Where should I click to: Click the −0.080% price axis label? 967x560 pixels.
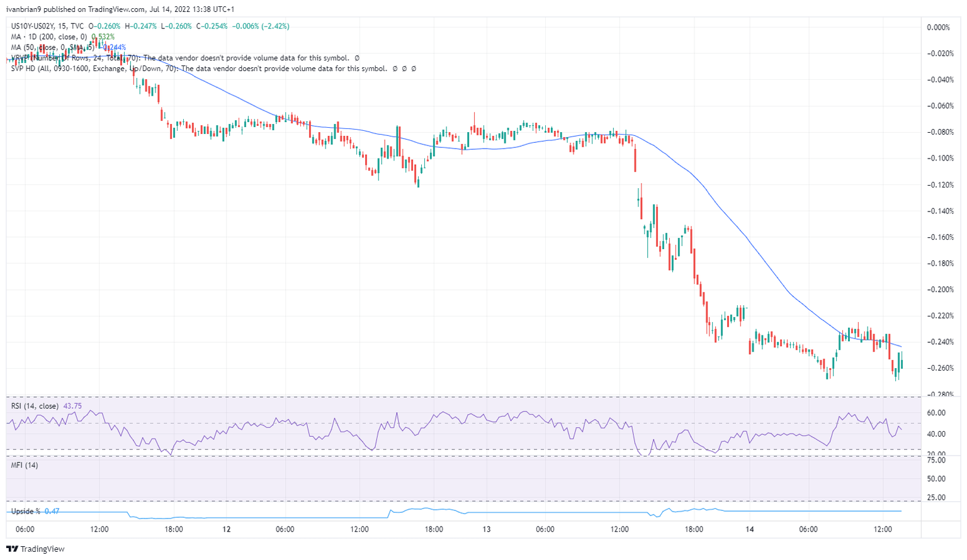click(940, 132)
